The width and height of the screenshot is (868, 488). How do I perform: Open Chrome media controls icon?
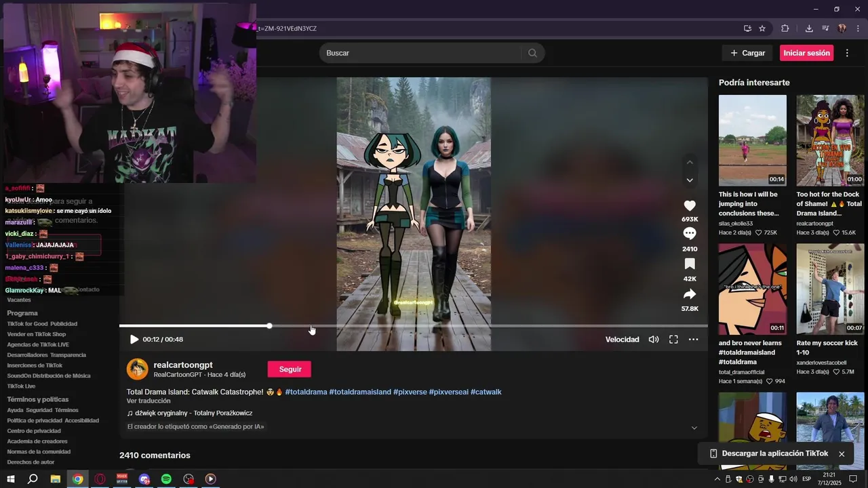[x=825, y=28]
